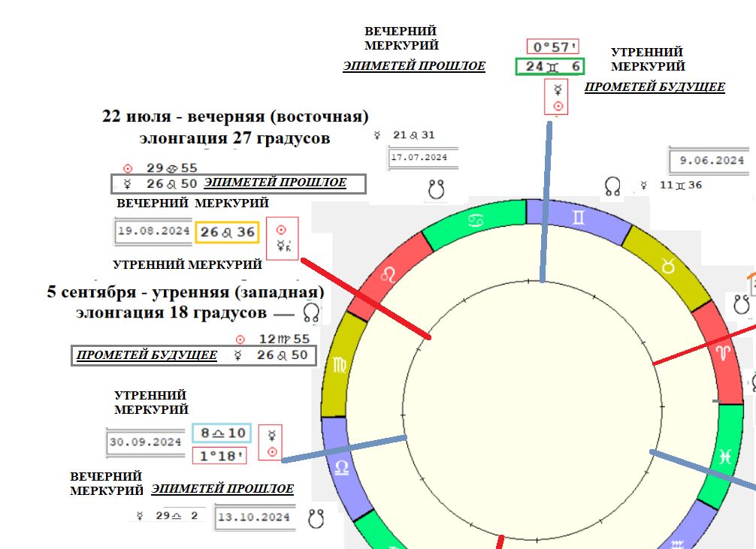Click the Pisces sign glyph on wheel
This screenshot has width=756, height=549.
coord(724,456)
